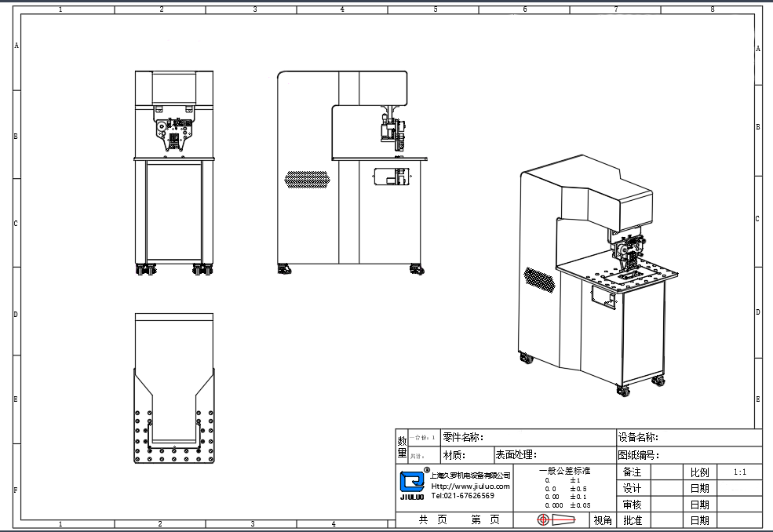Select the side view drawing of the machine
The width and height of the screenshot is (773, 532).
pyautogui.click(x=351, y=171)
